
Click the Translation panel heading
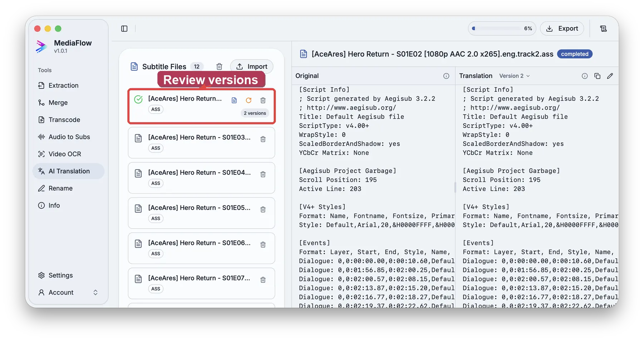(x=476, y=76)
